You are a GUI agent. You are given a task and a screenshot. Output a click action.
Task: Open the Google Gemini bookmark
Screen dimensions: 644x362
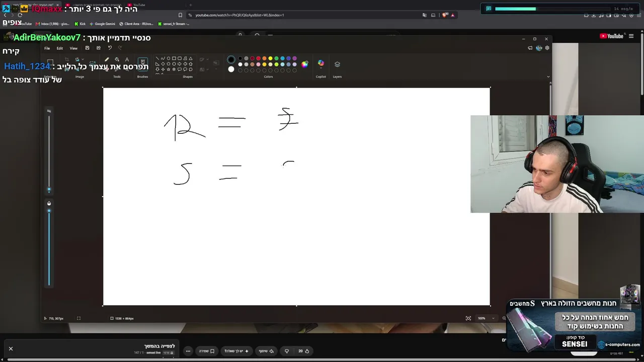point(102,24)
